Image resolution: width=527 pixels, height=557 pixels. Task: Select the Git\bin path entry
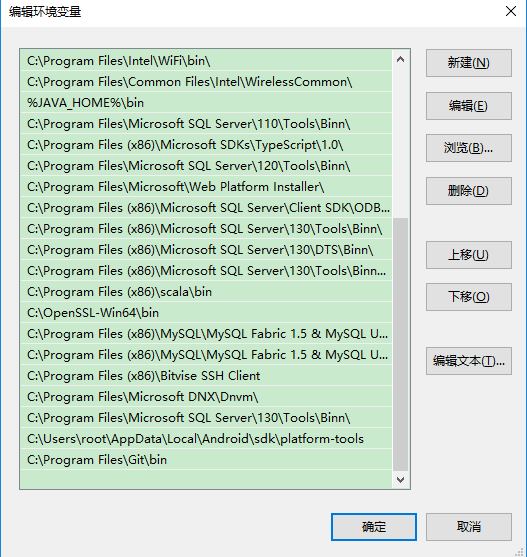pyautogui.click(x=206, y=460)
